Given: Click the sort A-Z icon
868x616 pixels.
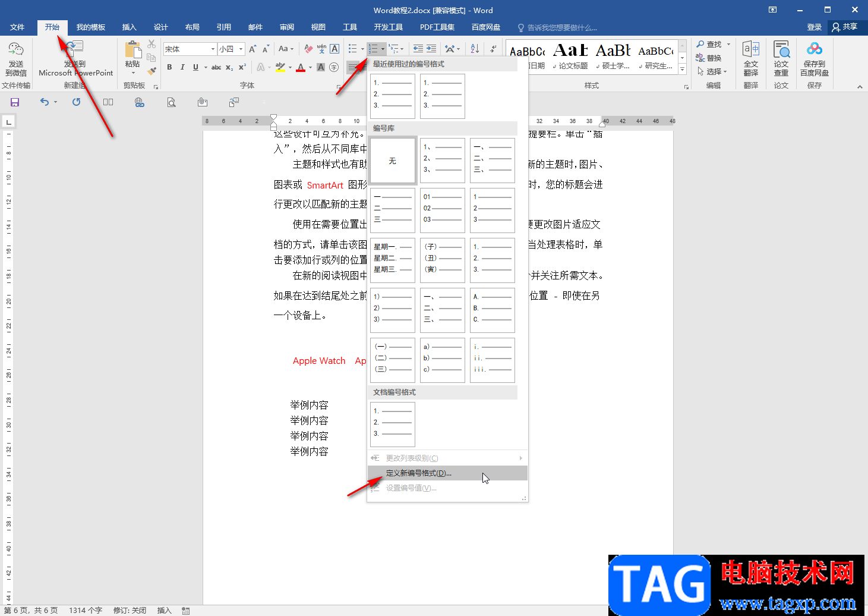Looking at the screenshot, I should tap(475, 49).
